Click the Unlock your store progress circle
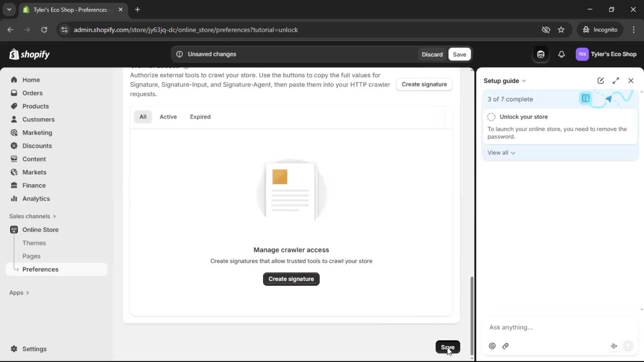Viewport: 644px width, 362px height. click(491, 117)
